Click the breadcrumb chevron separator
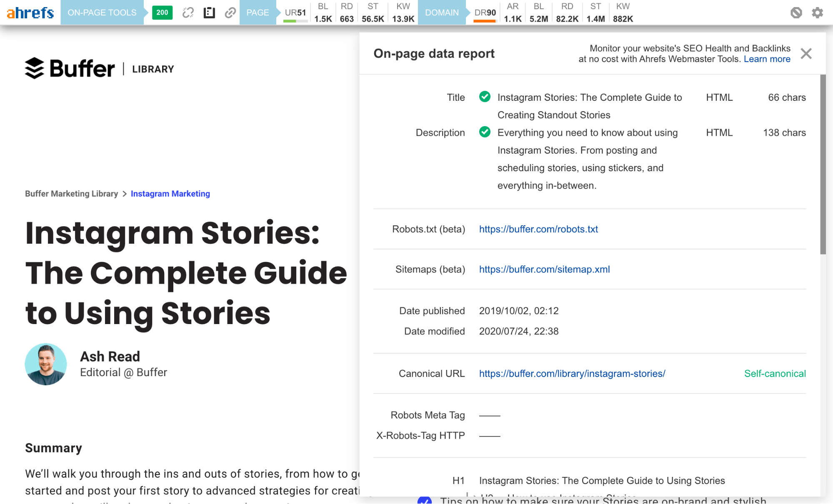Screen dimensions: 833x504 click(x=124, y=194)
